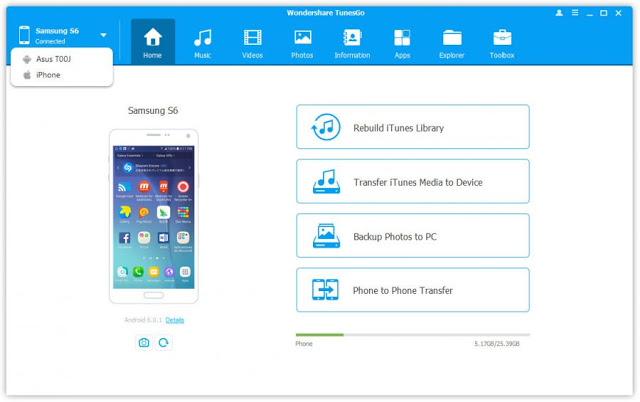640x402 pixels.
Task: Start Phone to Phone Transfer
Action: pos(413,290)
